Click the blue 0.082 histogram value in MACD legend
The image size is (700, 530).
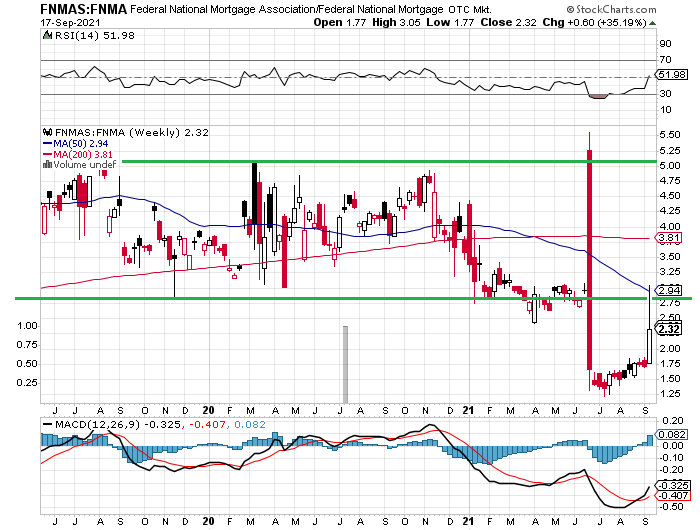tap(250, 425)
